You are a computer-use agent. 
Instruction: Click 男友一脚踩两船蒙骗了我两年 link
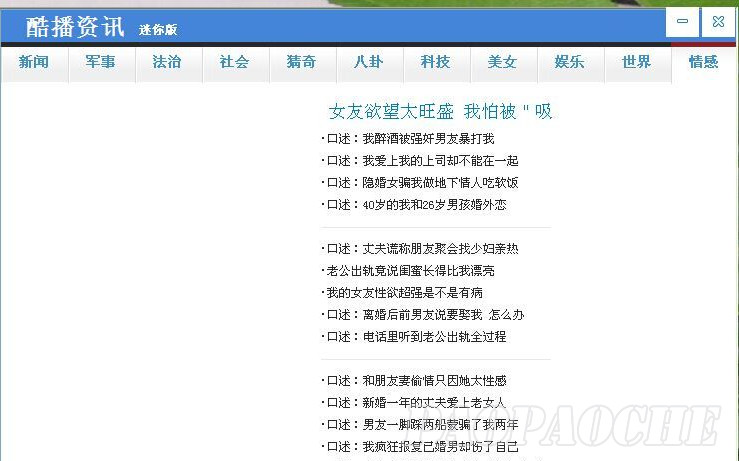tap(422, 425)
